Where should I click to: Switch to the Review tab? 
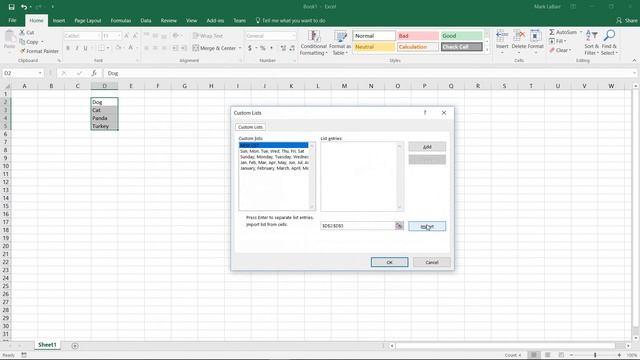[169, 20]
